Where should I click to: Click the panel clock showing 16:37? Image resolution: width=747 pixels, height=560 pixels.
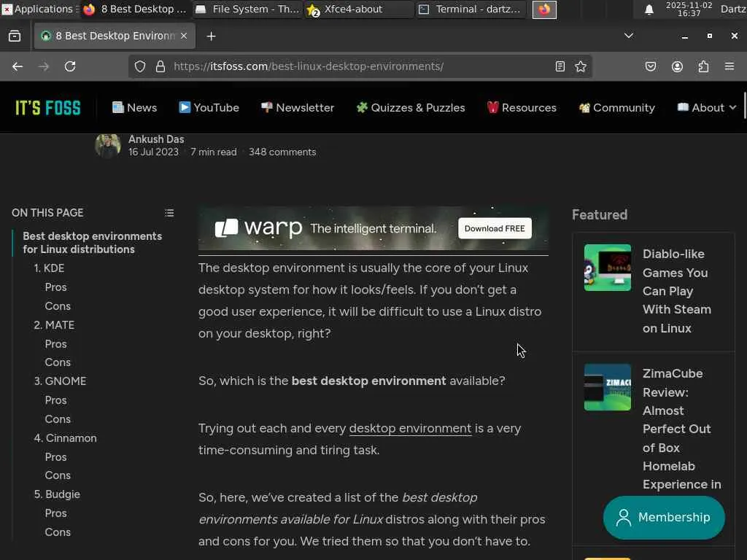pos(689,9)
